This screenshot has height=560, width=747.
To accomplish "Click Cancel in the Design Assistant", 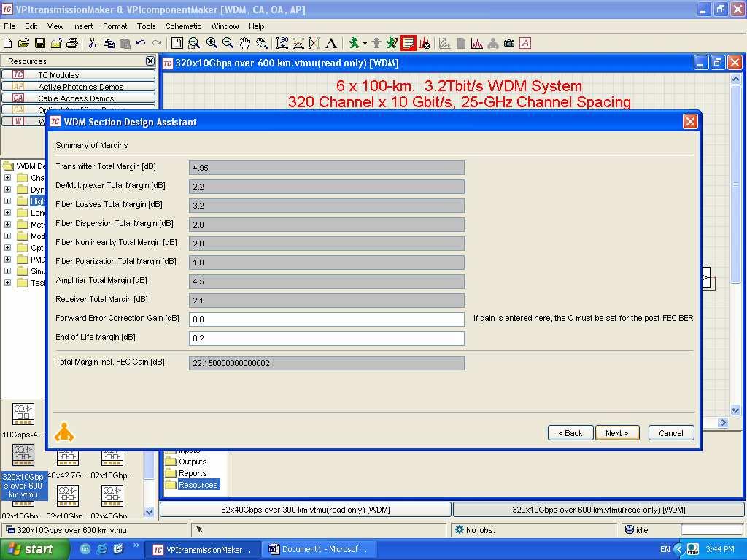I will 671,433.
